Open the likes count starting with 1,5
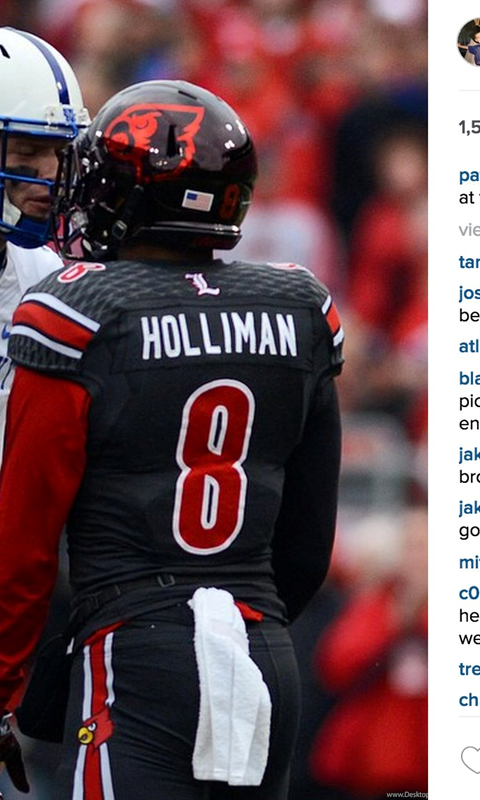Viewport: 480px width, 800px height. 469,127
